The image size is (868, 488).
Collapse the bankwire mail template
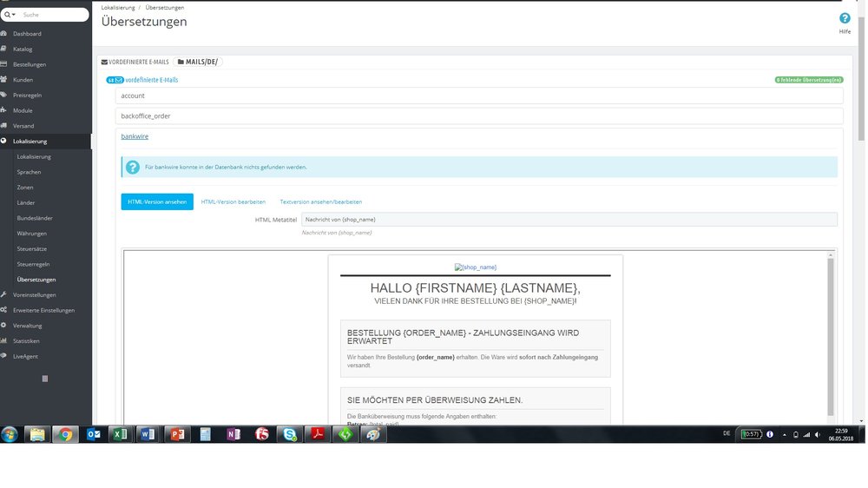tap(135, 137)
